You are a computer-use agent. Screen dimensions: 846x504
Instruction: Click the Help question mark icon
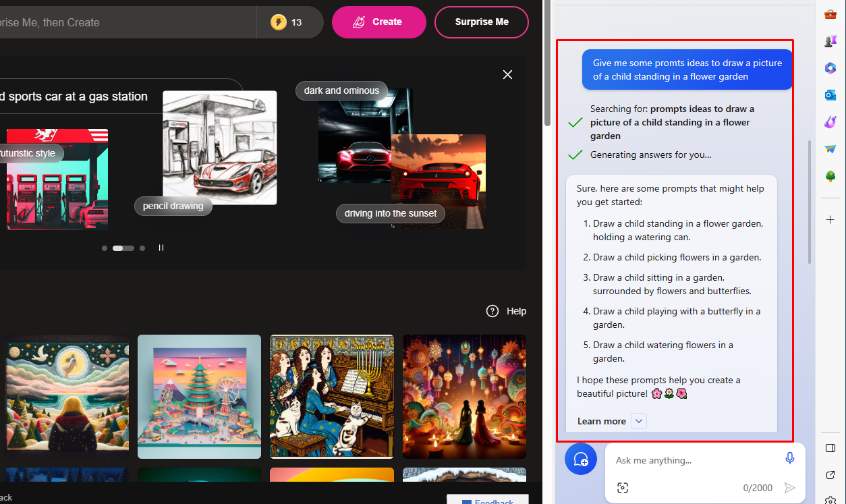pos(492,311)
